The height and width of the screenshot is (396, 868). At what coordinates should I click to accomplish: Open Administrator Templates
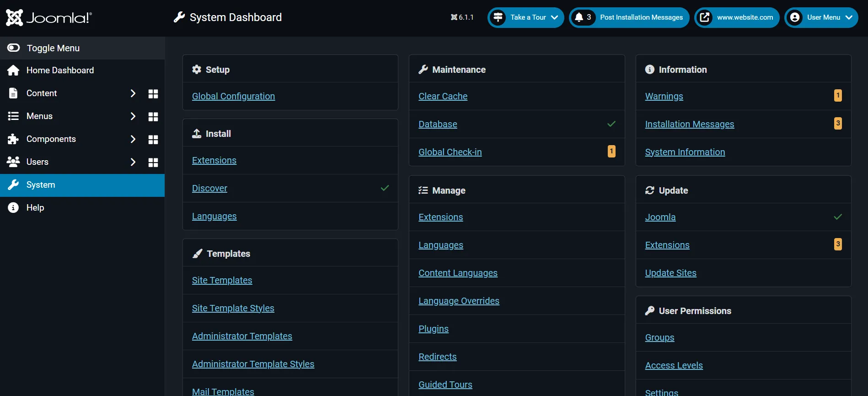[242, 336]
